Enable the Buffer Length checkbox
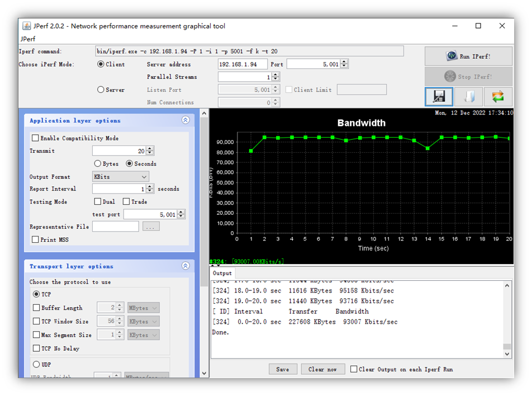The height and width of the screenshot is (396, 532). [36, 308]
